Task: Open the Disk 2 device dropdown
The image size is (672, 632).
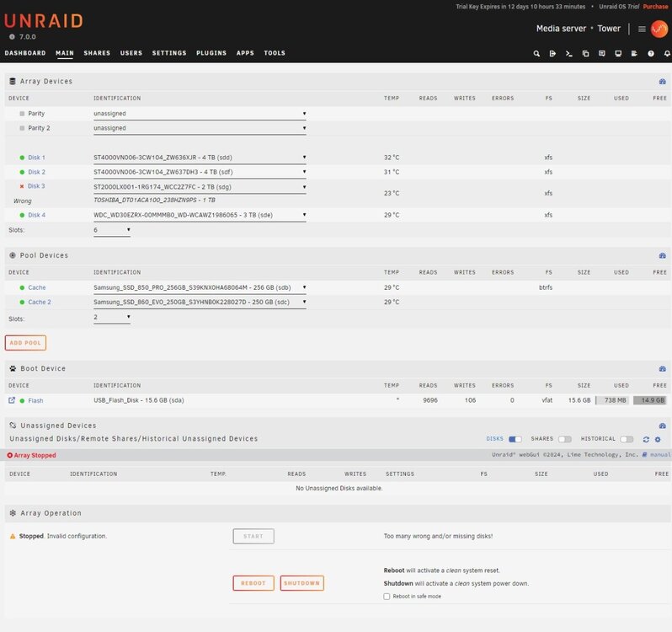Action: [200, 172]
